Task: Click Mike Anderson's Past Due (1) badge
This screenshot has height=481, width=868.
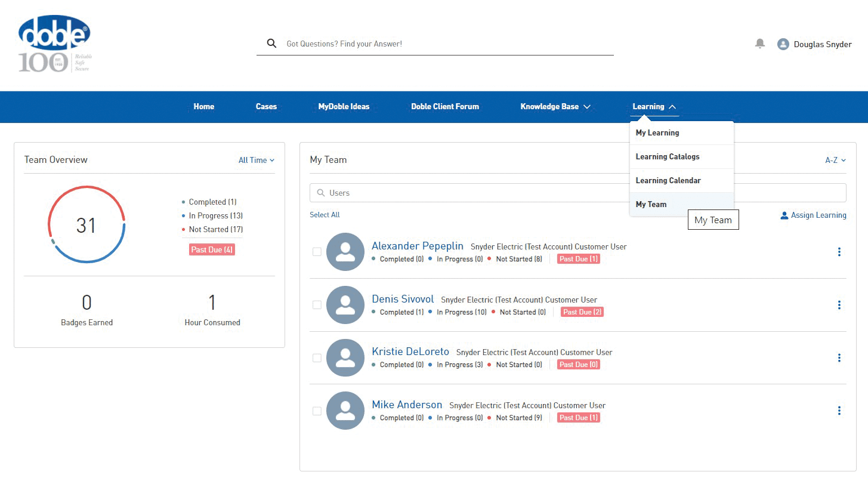Action: tap(579, 418)
